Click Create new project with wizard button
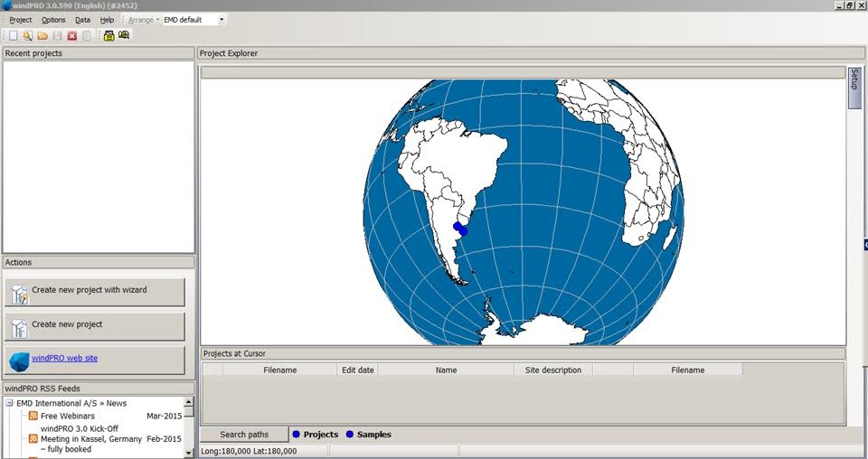Viewport: 868px width, 459px height. [95, 292]
